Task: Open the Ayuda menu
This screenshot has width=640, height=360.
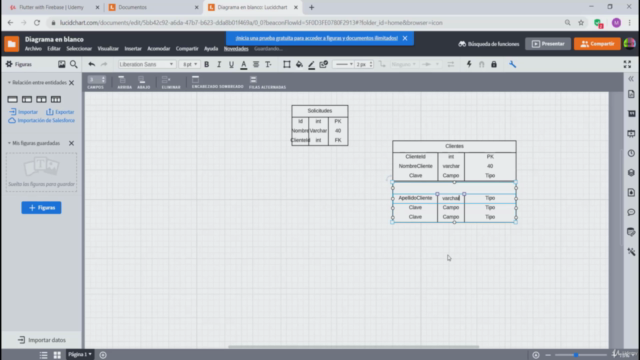Action: pyautogui.click(x=211, y=49)
